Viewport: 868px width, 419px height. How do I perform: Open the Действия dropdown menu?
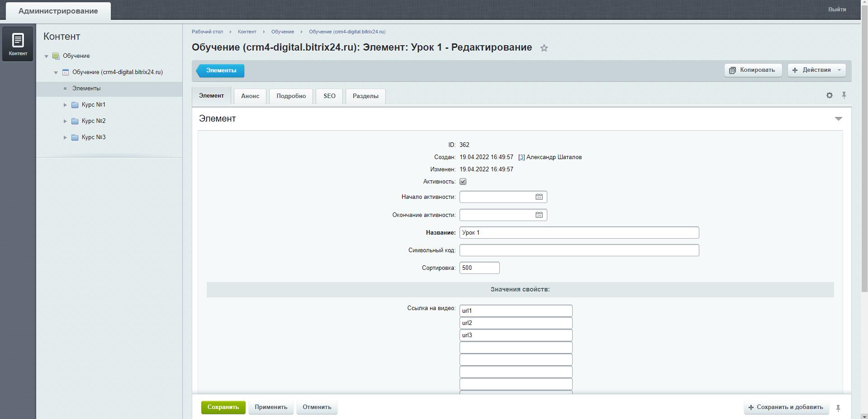coord(816,70)
